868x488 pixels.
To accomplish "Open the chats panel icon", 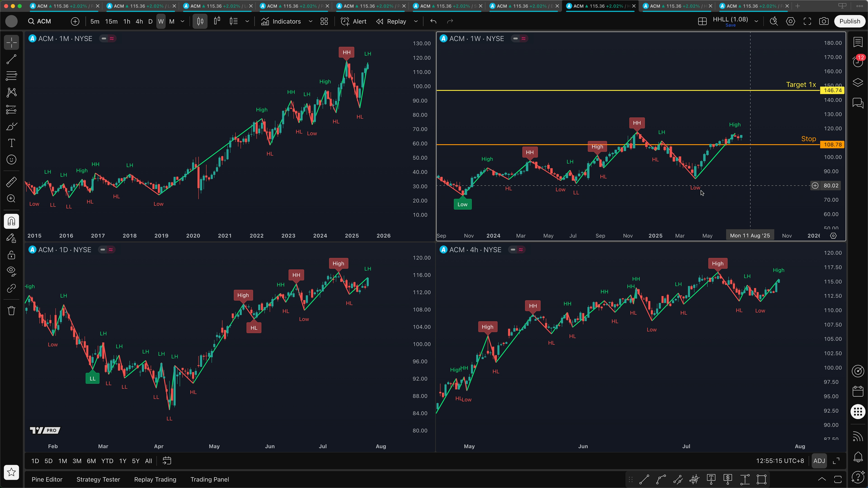I will 858,103.
